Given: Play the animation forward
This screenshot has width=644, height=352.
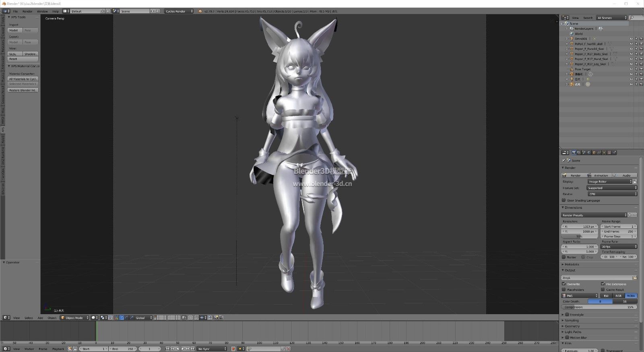Looking at the screenshot, I should (x=182, y=349).
